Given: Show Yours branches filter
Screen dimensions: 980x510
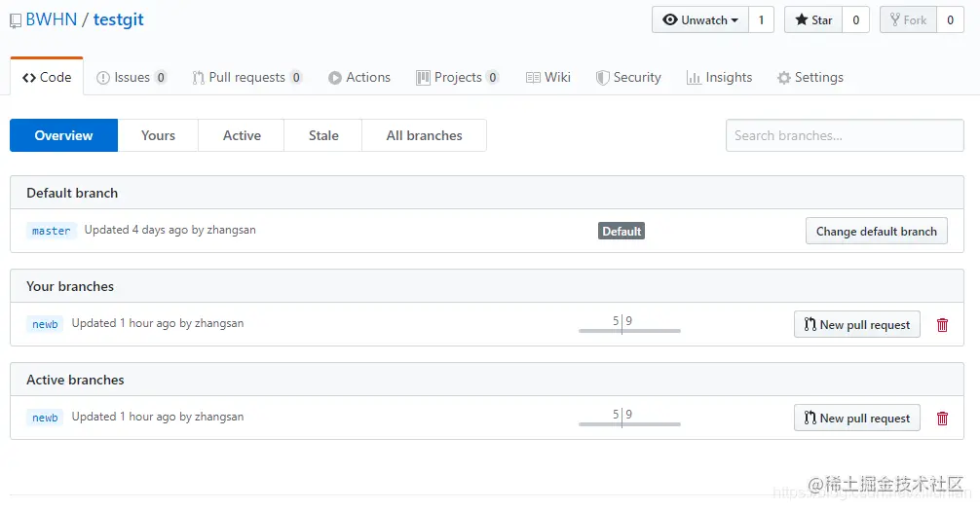Looking at the screenshot, I should [158, 135].
